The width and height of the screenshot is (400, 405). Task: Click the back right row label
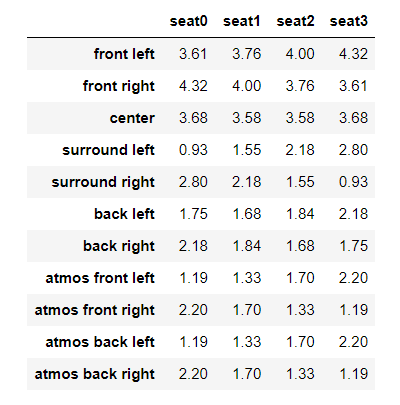coord(119,246)
